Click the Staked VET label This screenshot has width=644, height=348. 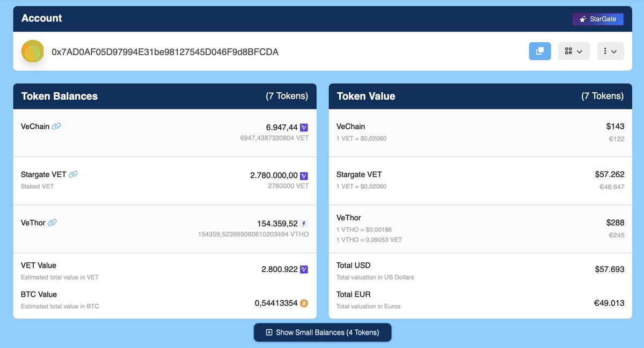click(x=37, y=186)
